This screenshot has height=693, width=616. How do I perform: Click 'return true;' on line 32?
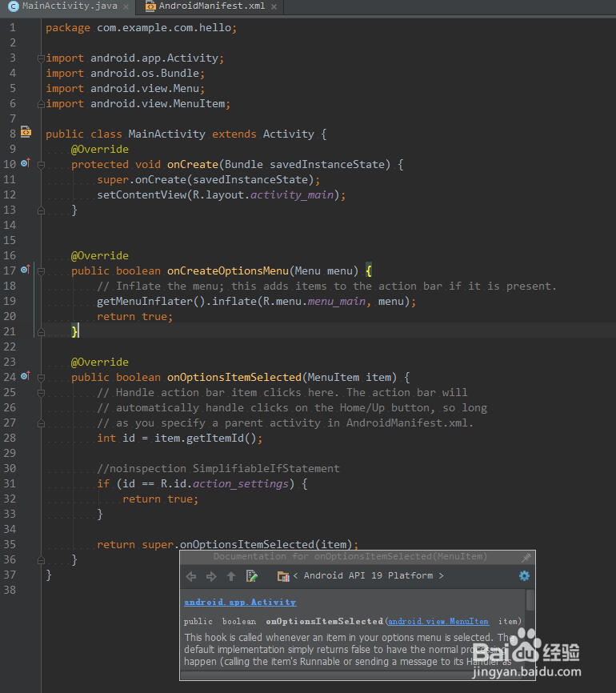[161, 499]
